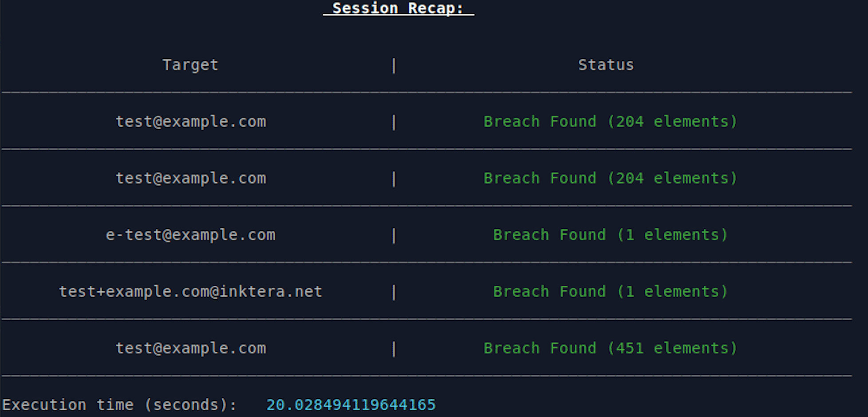The width and height of the screenshot is (868, 417).
Task: Select the 20.028494119644165 execution time value
Action: tap(351, 405)
